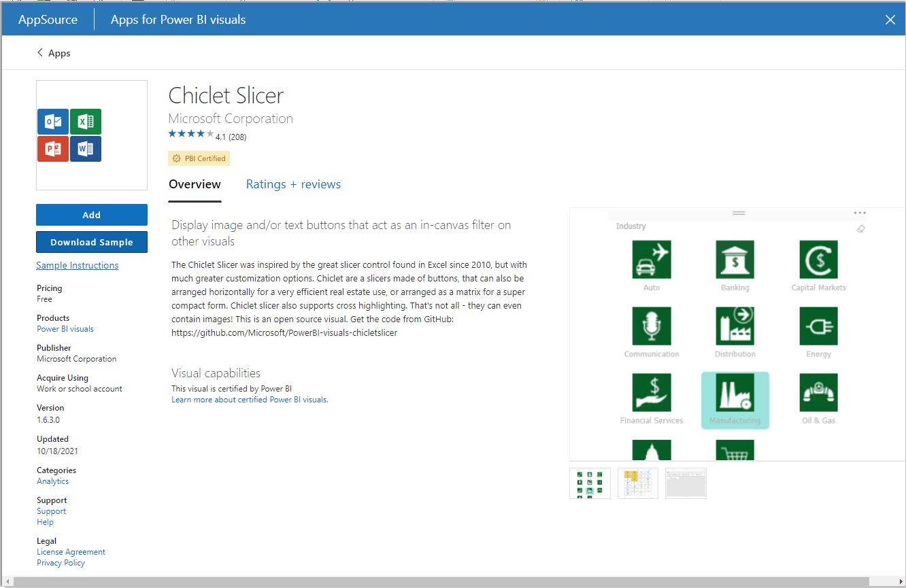Click the eraser clear selections icon
Image resolution: width=906 pixels, height=588 pixels.
[860, 229]
